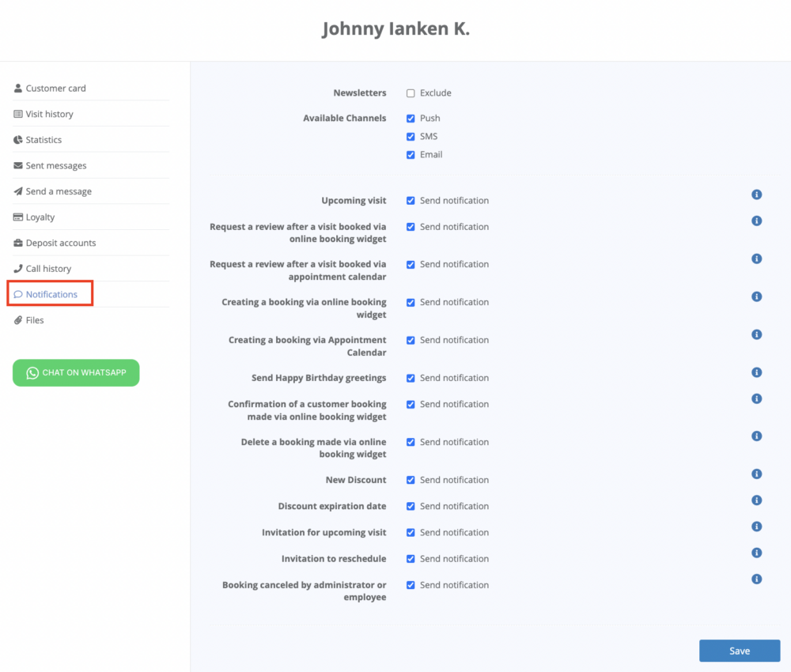Enable the Newsletters Exclude checkbox
The width and height of the screenshot is (791, 672).
click(411, 93)
